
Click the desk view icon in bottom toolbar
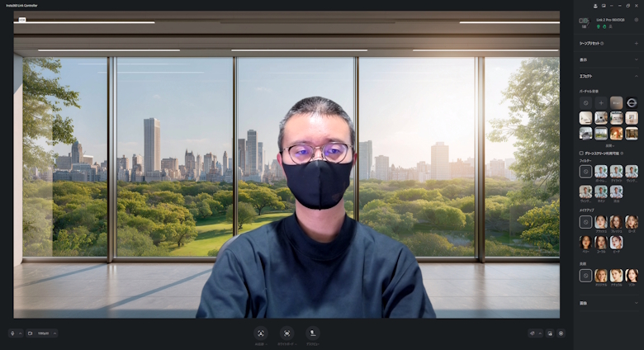pyautogui.click(x=313, y=333)
